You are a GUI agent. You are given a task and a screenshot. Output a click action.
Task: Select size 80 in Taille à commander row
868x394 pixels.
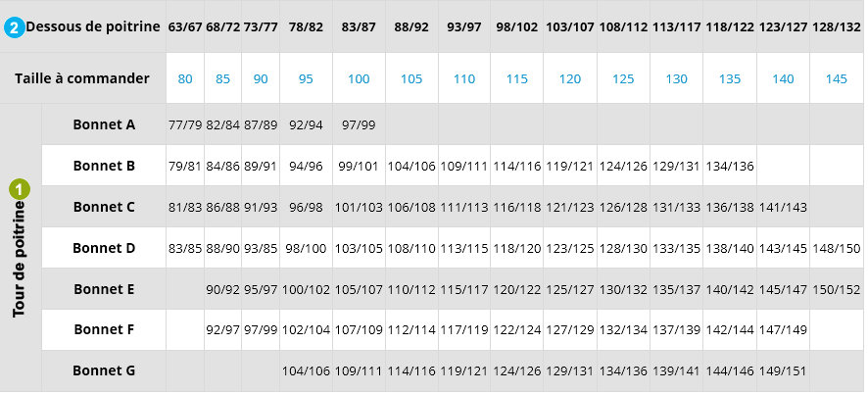185,79
